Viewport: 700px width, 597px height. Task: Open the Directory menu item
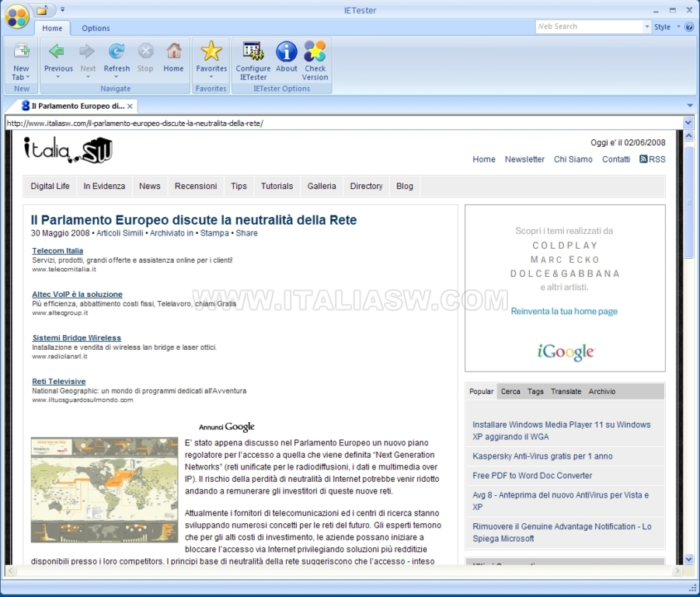pos(366,187)
